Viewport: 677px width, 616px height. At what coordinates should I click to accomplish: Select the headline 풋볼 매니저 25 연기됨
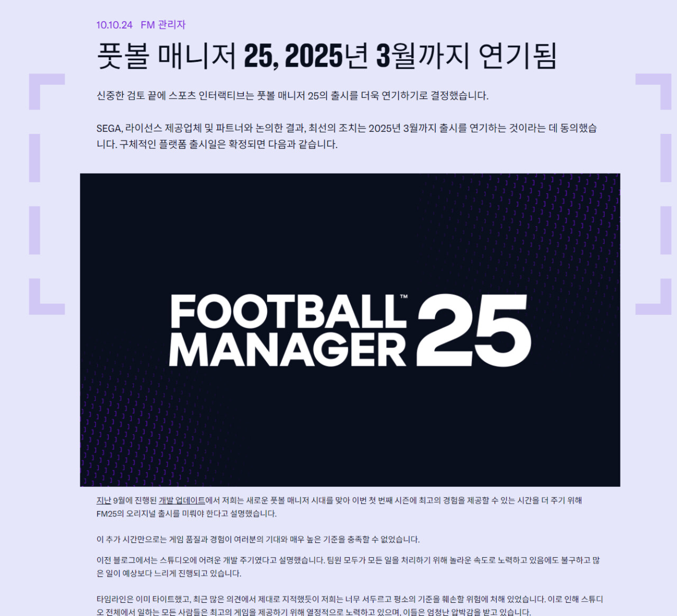[x=326, y=56]
